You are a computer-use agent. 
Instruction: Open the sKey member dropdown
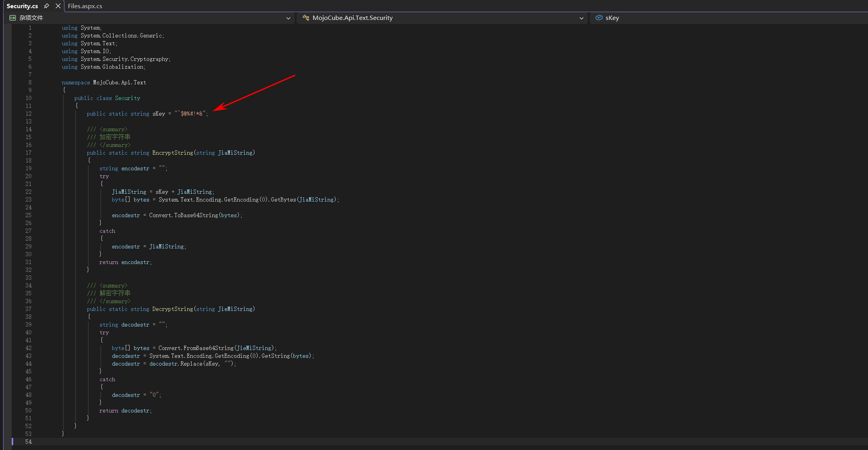[x=612, y=18]
